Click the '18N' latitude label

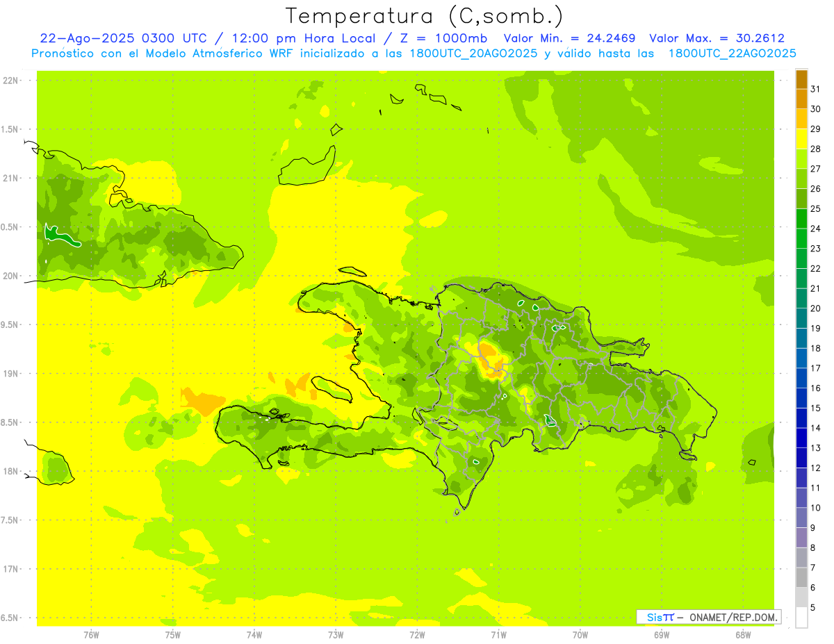point(10,471)
